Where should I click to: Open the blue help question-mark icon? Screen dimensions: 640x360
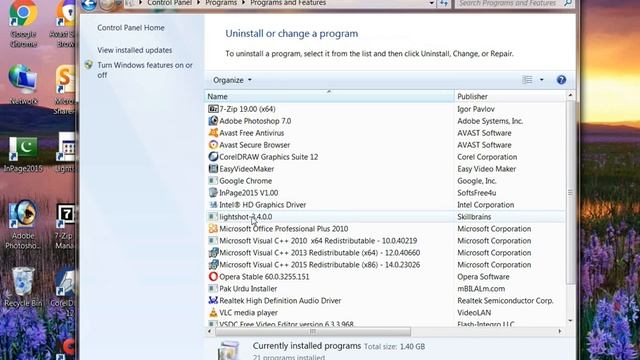click(561, 80)
